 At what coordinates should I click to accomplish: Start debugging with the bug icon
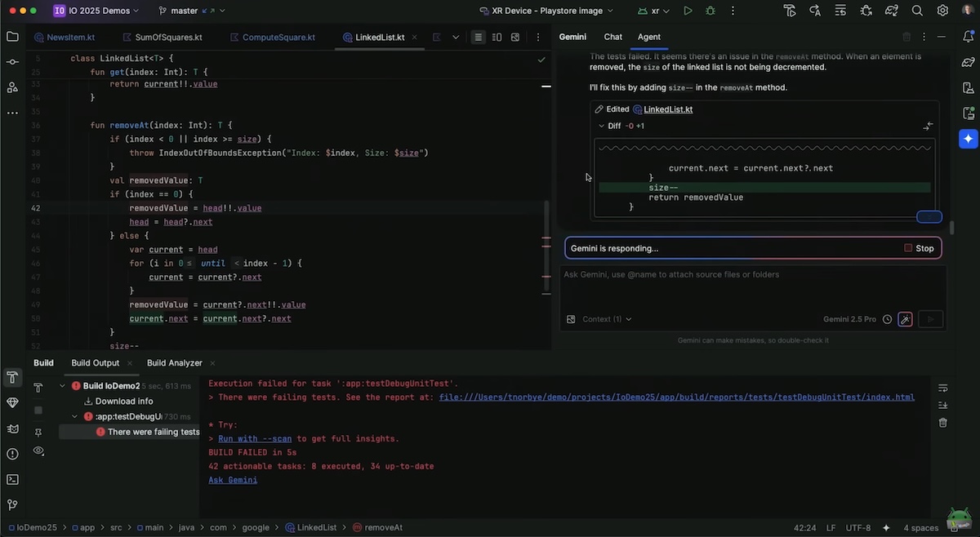710,11
